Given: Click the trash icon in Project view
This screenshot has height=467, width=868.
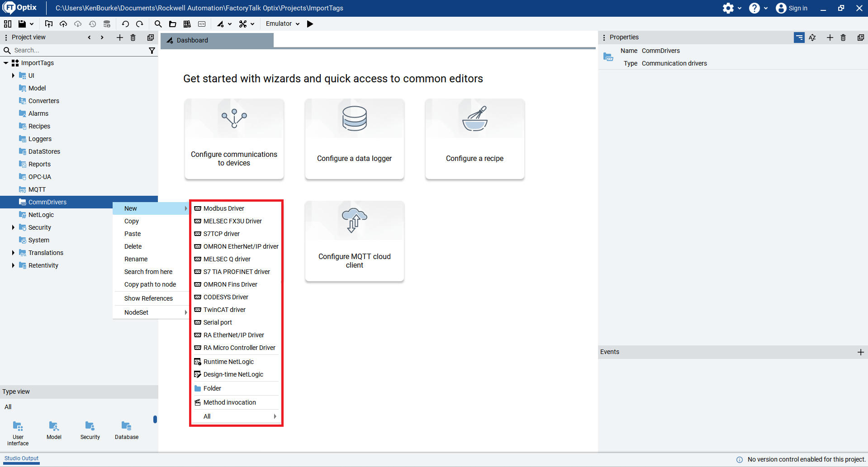Looking at the screenshot, I should [133, 38].
